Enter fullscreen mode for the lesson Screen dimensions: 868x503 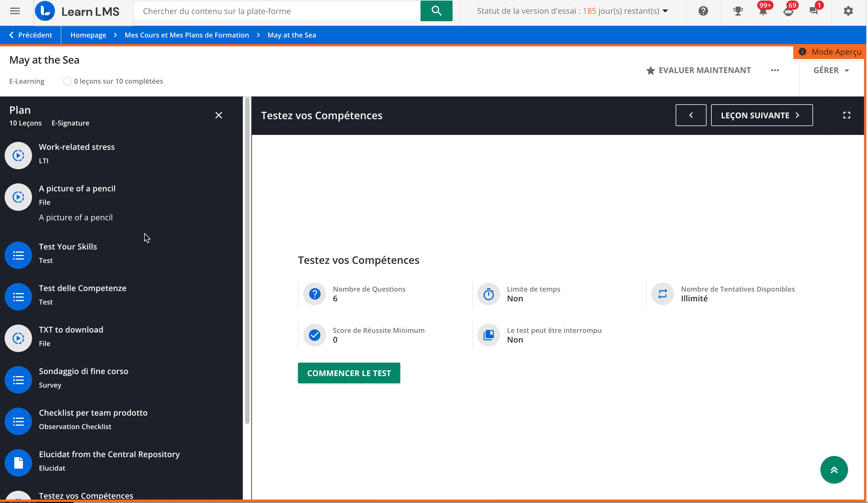(846, 115)
